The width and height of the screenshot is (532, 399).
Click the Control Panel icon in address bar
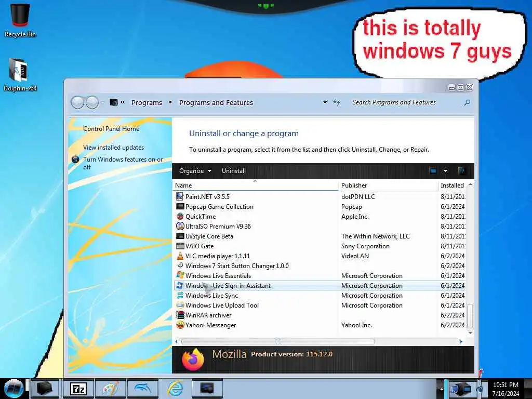tap(114, 102)
